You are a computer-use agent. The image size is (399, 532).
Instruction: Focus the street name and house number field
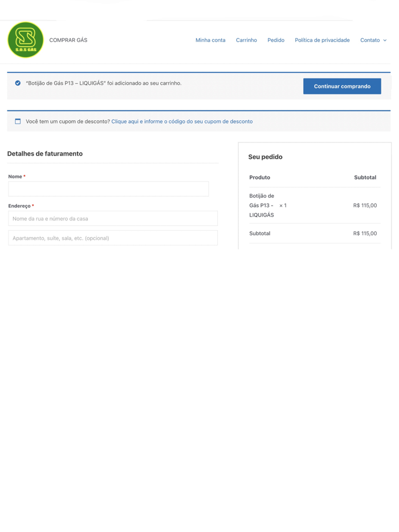113,219
